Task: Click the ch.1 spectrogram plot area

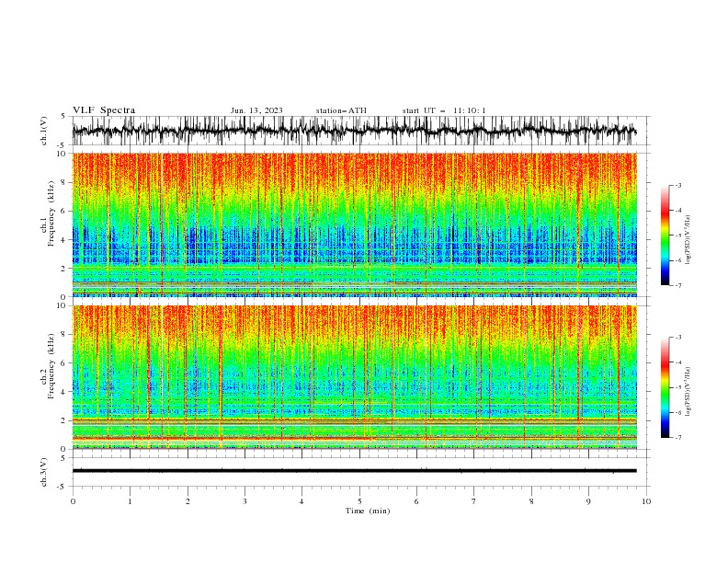Action: (x=355, y=224)
